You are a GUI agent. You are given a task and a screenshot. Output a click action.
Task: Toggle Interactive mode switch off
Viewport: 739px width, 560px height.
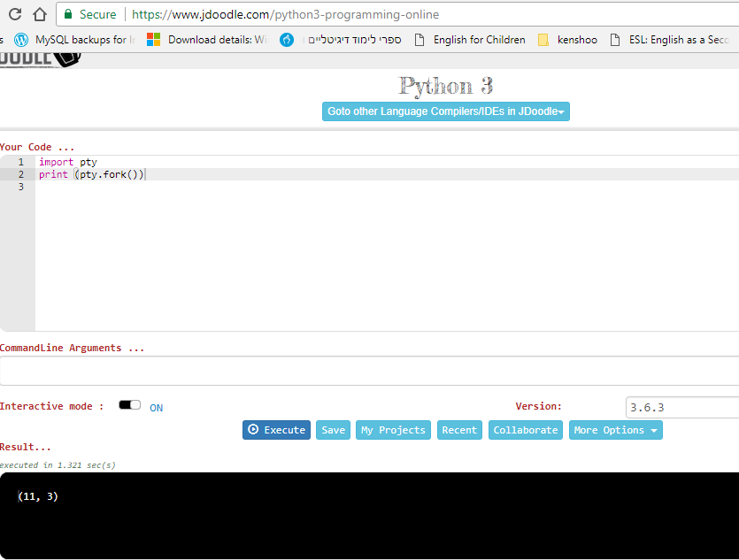coord(129,403)
